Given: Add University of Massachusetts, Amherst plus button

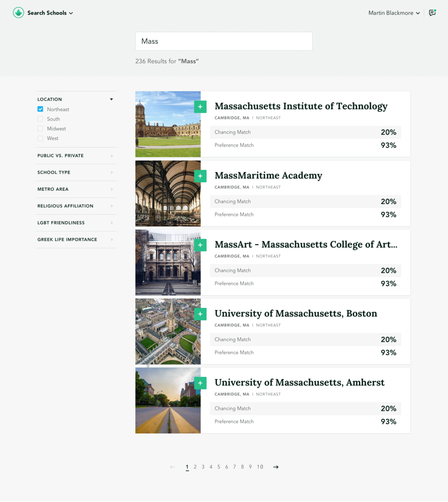Looking at the screenshot, I should click(200, 383).
